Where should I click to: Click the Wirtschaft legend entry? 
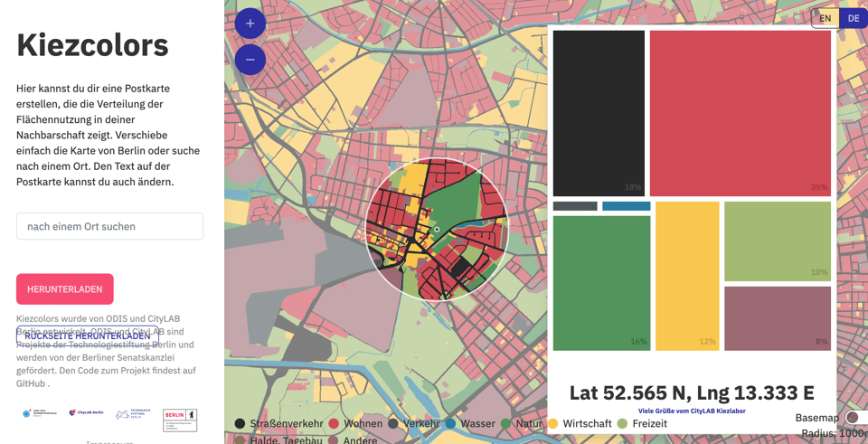580,423
